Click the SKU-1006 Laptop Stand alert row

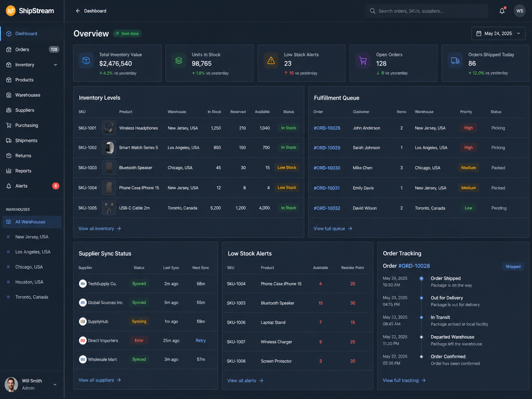click(298, 322)
